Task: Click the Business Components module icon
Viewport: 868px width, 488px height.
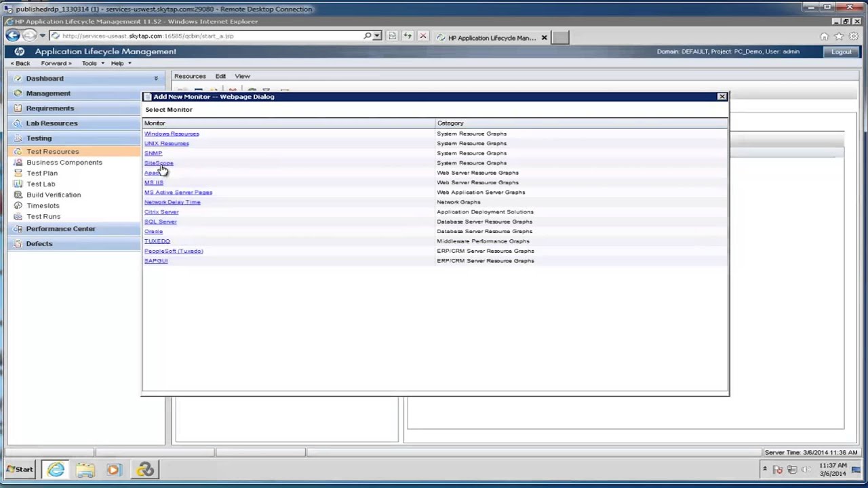Action: [x=18, y=163]
